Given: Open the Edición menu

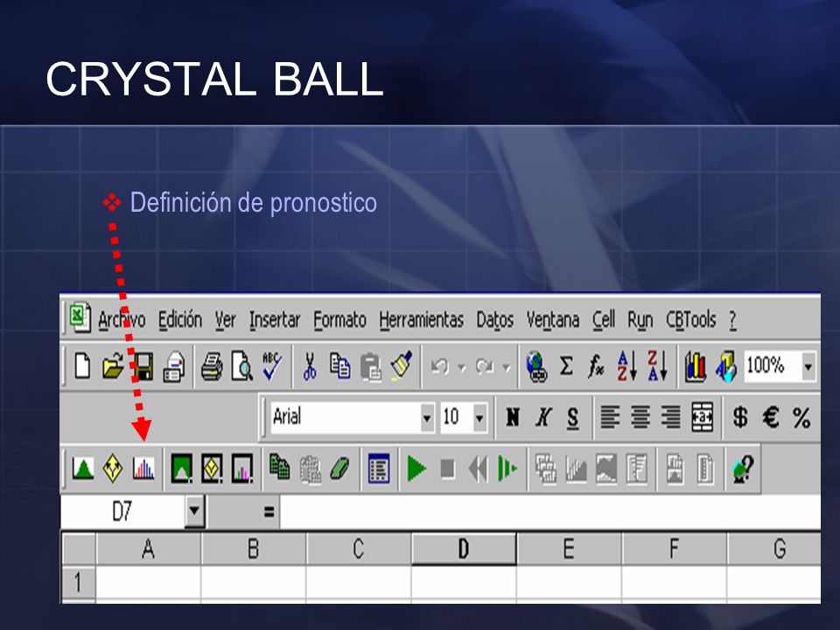Looking at the screenshot, I should (180, 320).
